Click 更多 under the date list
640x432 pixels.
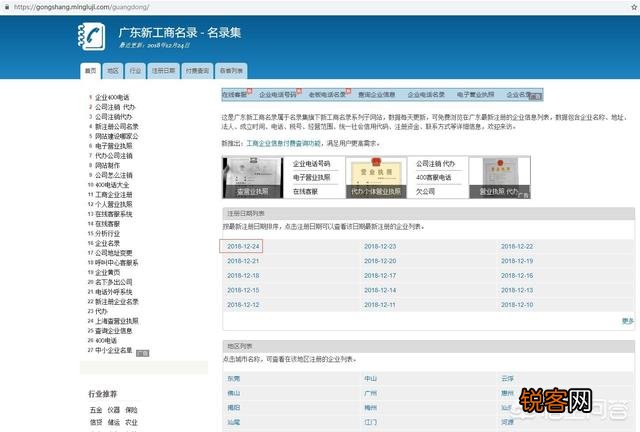628,321
